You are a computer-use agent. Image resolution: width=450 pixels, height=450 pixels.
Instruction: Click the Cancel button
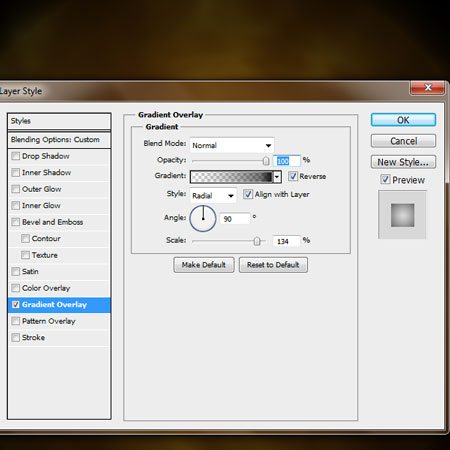[x=403, y=141]
